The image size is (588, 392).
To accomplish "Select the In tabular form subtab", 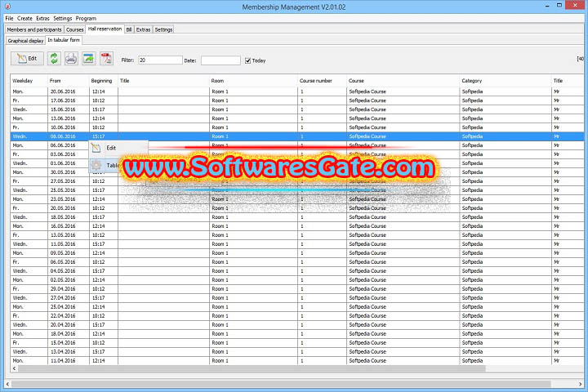I will tap(64, 40).
